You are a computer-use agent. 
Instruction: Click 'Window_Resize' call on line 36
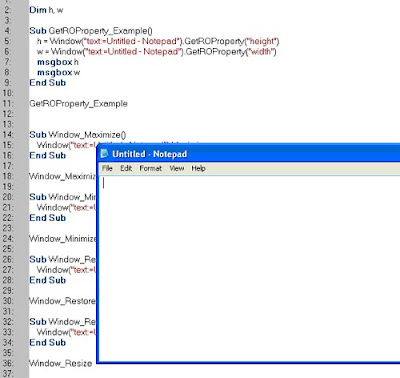(60, 363)
